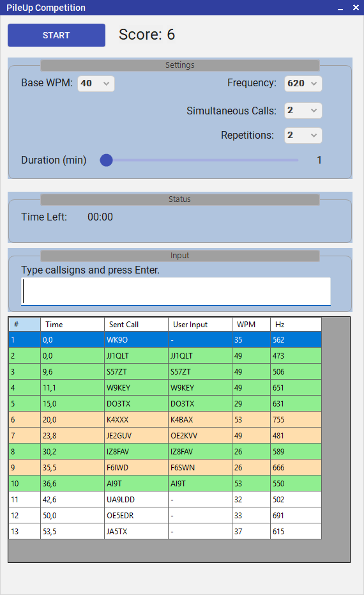Sort table by WPM column header
The width and height of the screenshot is (364, 595).
tap(251, 325)
